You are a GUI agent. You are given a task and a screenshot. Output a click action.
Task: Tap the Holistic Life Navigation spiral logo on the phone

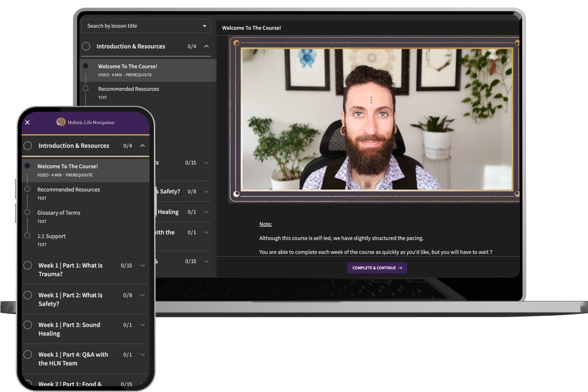pyautogui.click(x=61, y=122)
